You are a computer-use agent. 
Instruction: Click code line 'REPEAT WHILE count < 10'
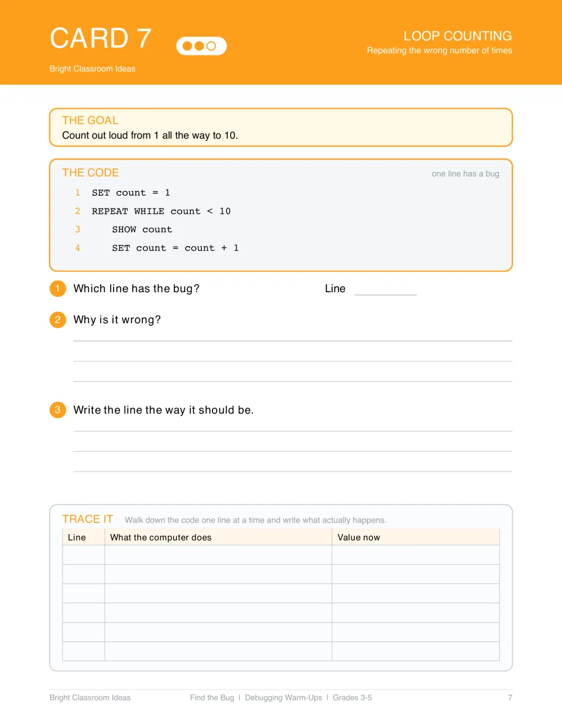[161, 211]
